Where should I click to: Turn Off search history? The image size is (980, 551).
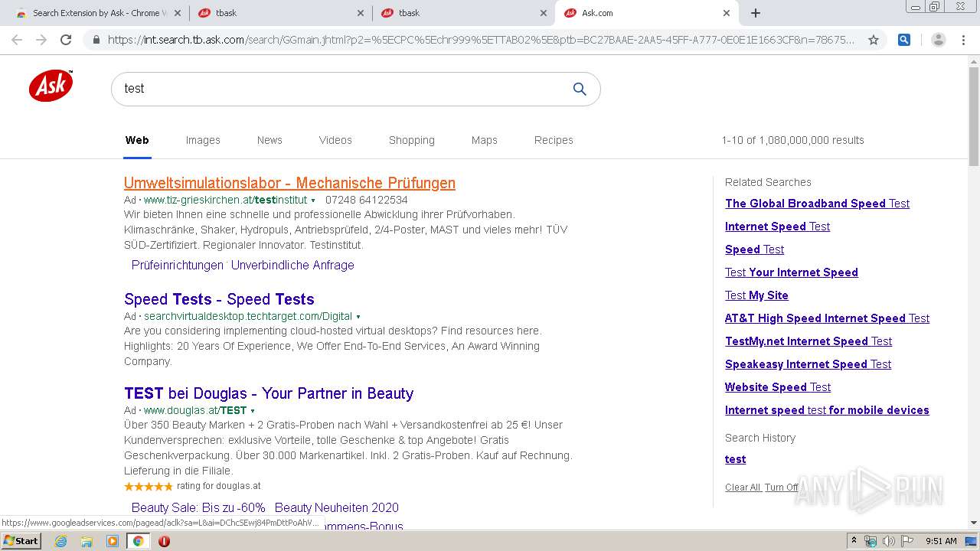tap(781, 487)
